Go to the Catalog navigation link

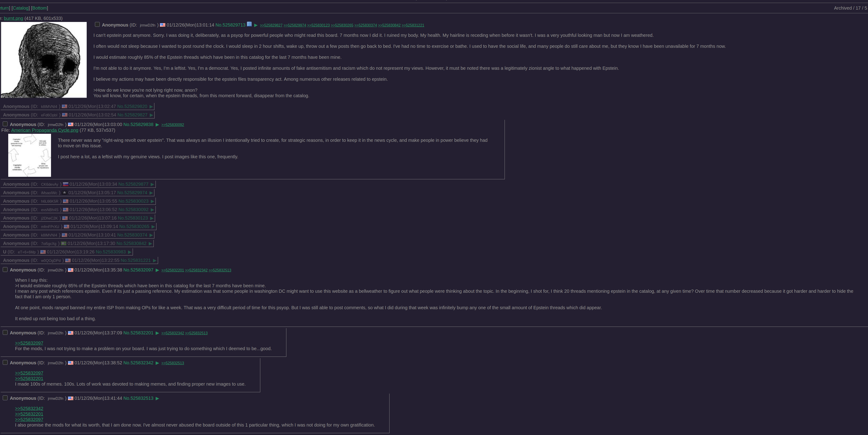pyautogui.click(x=21, y=8)
